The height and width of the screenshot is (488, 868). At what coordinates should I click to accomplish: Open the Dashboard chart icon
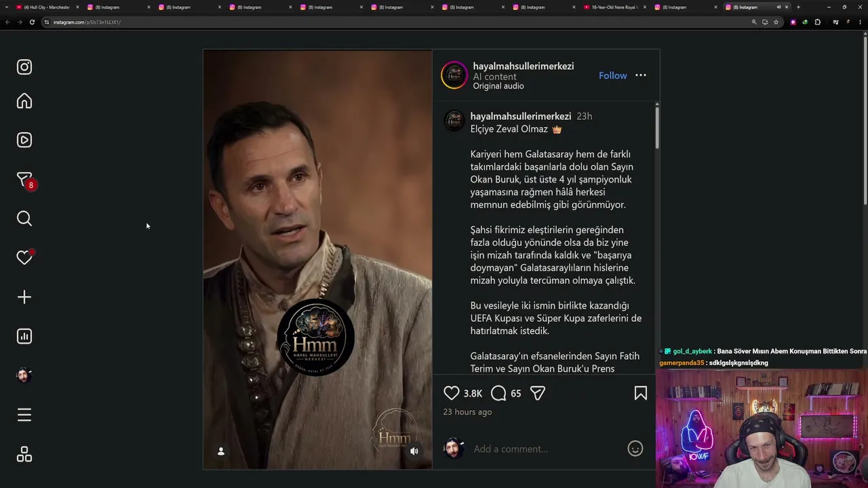click(24, 336)
